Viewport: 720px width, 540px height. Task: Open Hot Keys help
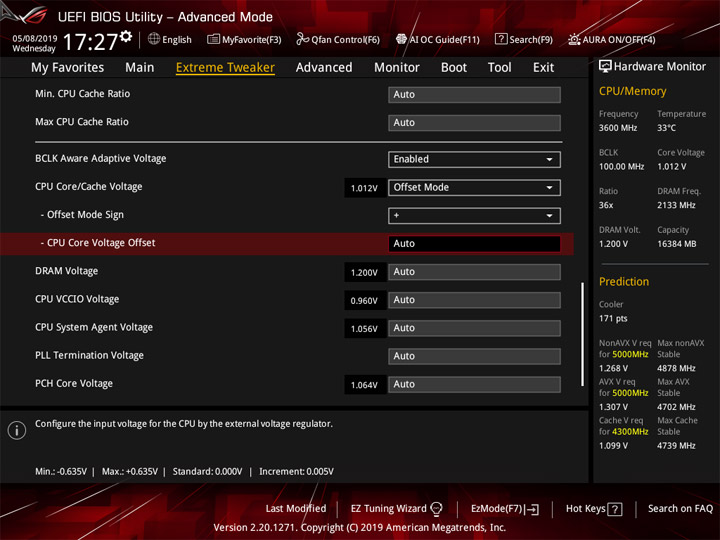pos(585,509)
